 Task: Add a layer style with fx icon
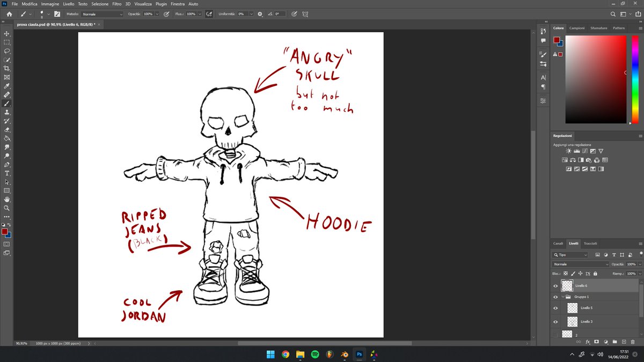pyautogui.click(x=588, y=342)
